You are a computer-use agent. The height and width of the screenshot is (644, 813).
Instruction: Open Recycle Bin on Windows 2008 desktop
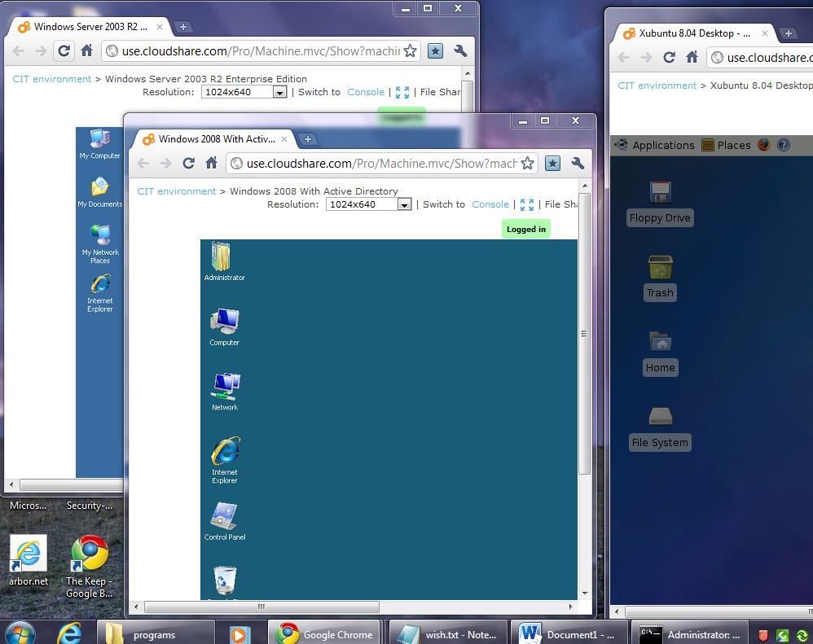click(x=225, y=580)
